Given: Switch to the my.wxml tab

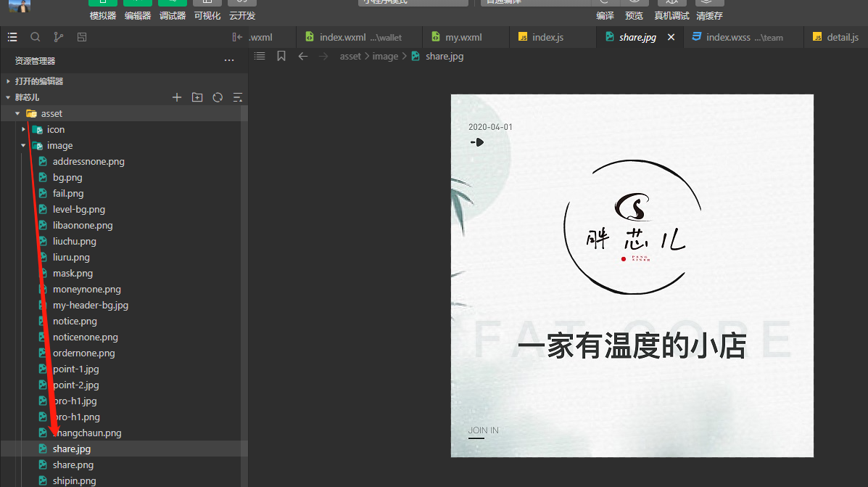Looking at the screenshot, I should 463,37.
